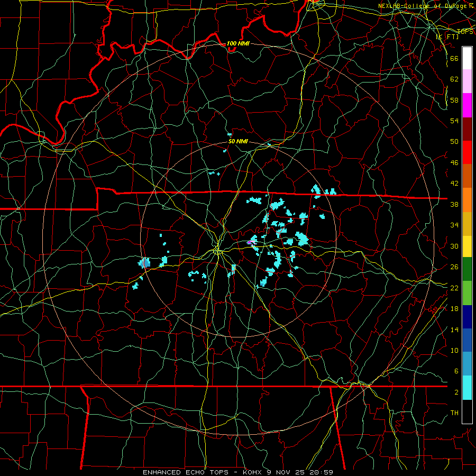
Task: Click the 46 scale label
Action: [x=454, y=162]
